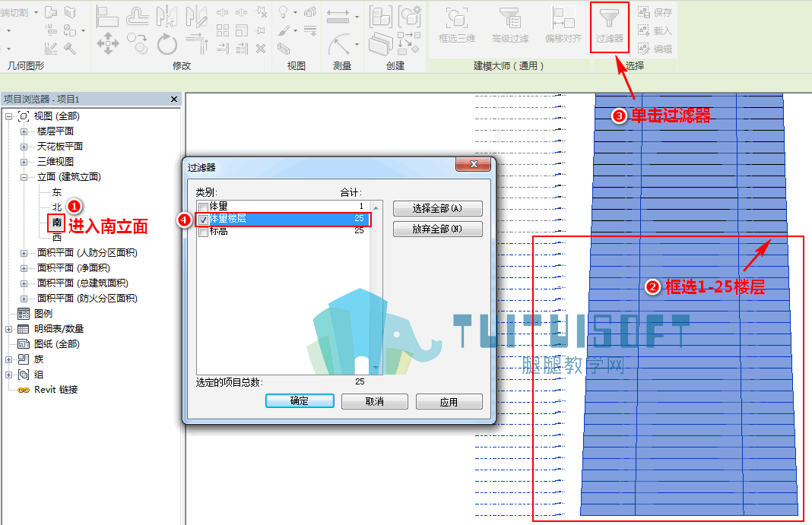Close the 项目浏览器 panel
812x525 pixels.
pos(174,100)
